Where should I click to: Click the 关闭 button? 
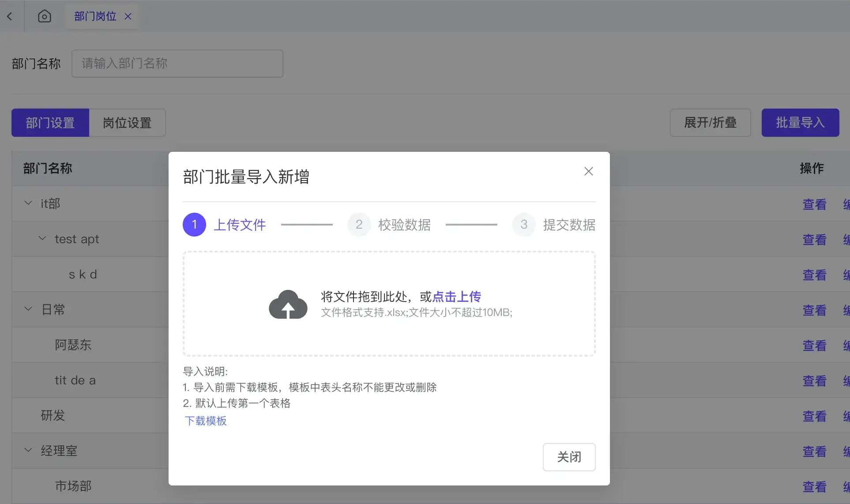tap(569, 457)
